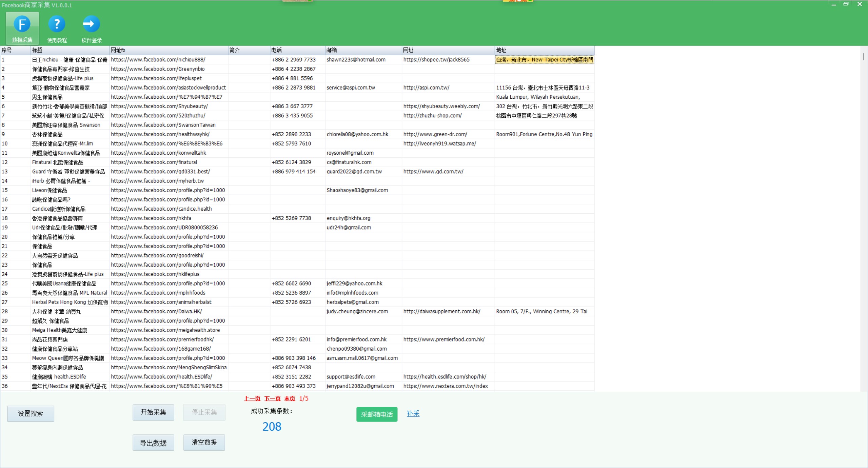Jump to 末页 last page link
Screen dimensions: 868x468
[x=290, y=398]
